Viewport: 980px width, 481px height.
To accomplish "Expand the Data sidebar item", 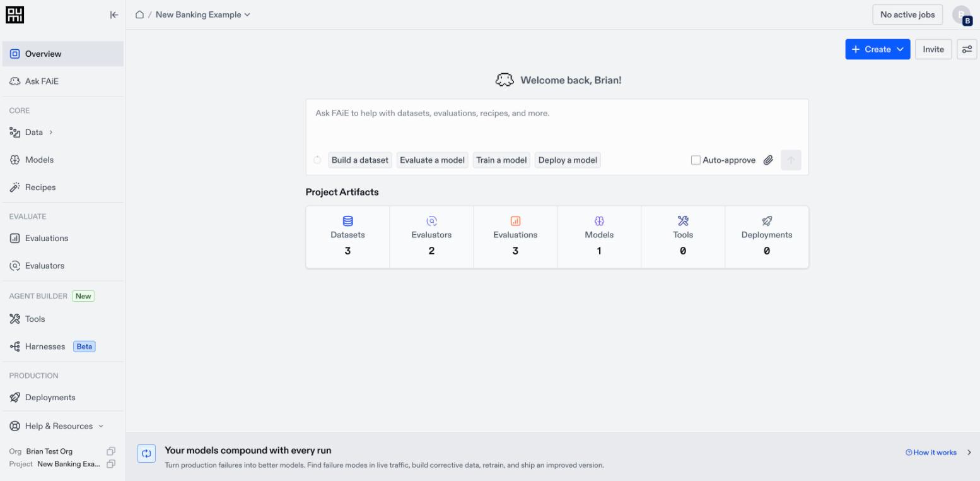I will pyautogui.click(x=63, y=132).
